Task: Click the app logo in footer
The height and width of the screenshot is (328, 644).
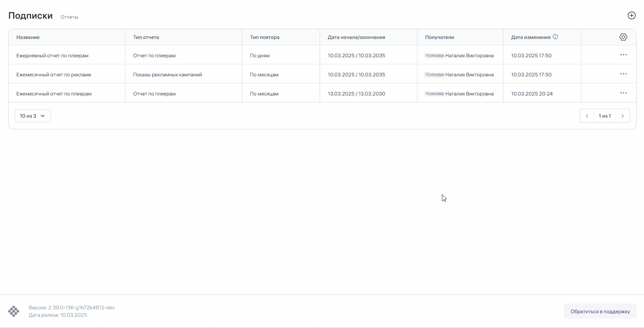Action: (14, 311)
